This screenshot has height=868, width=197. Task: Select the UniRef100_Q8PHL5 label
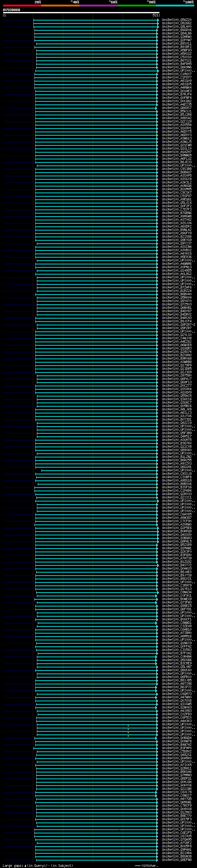point(177,542)
